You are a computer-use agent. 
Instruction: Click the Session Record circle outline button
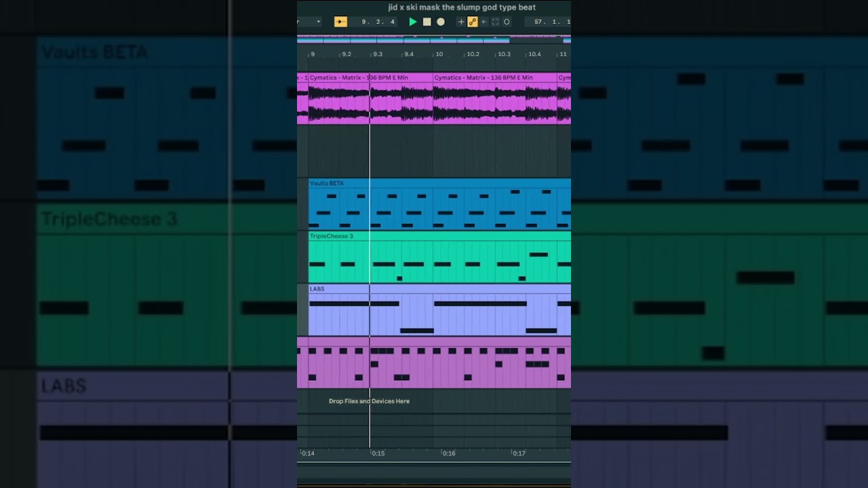(x=507, y=22)
